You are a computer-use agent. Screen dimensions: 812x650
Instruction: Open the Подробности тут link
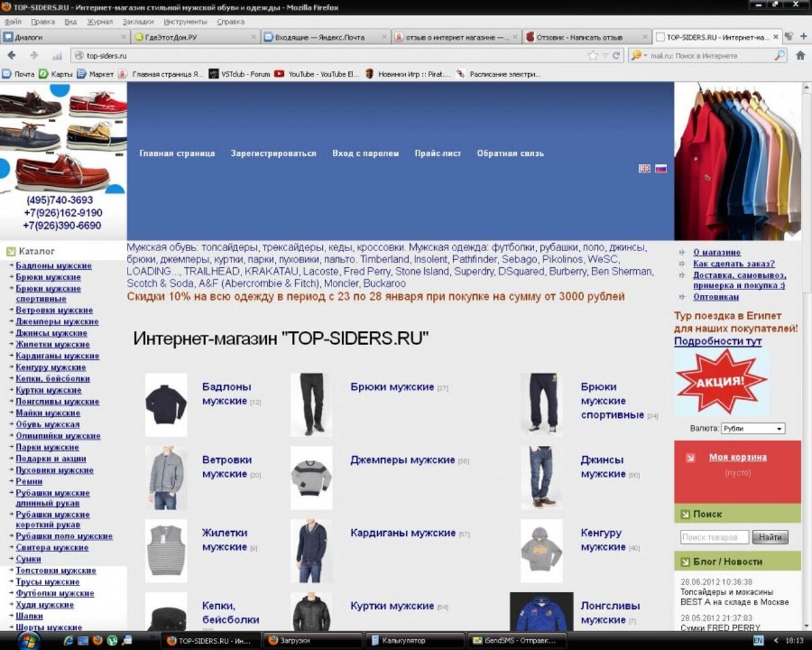(718, 341)
